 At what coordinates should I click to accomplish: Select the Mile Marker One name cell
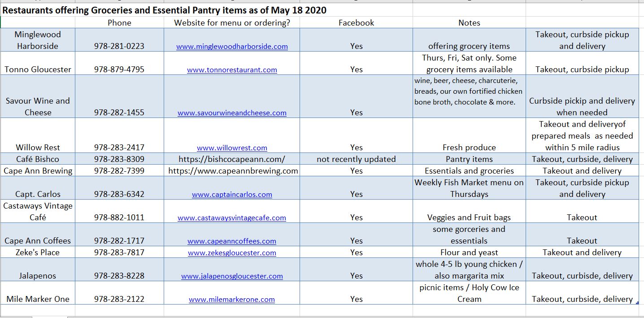38,299
